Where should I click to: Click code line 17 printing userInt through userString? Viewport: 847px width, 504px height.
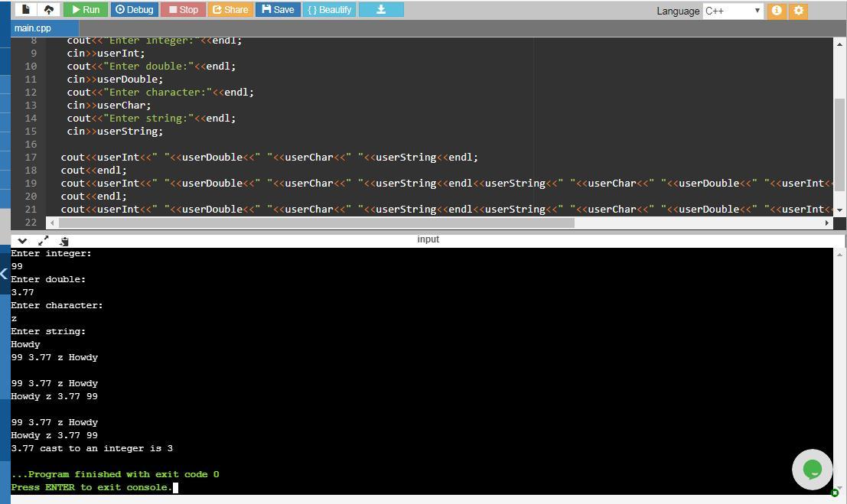point(269,158)
